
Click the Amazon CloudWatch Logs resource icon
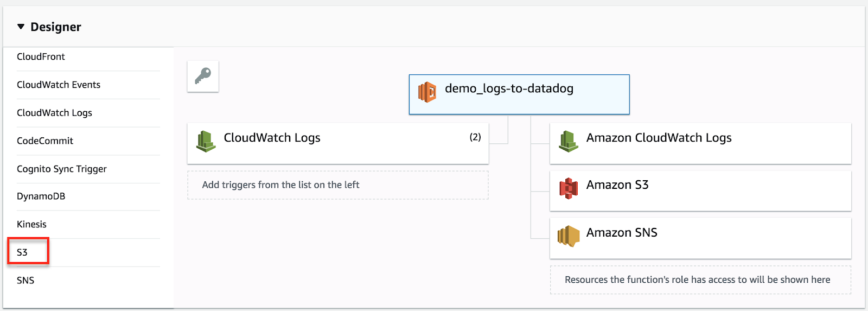click(x=568, y=141)
